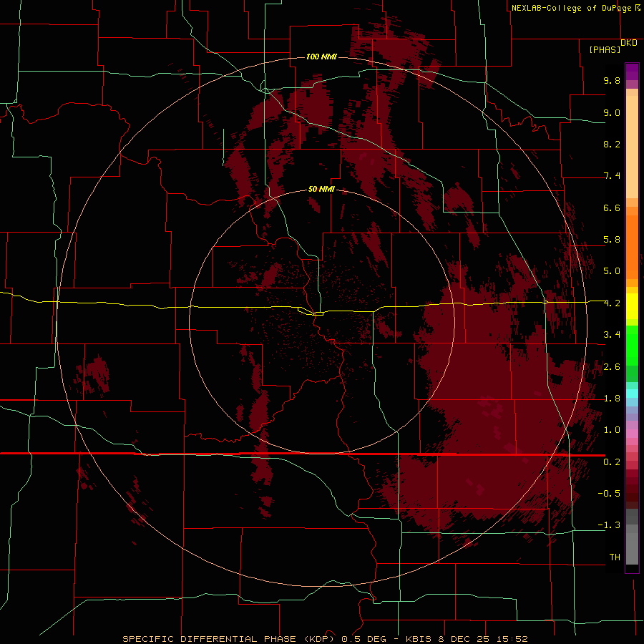The height and width of the screenshot is (644, 644).
Task: Click the 100 NMI range ring label
Action: 321,57
